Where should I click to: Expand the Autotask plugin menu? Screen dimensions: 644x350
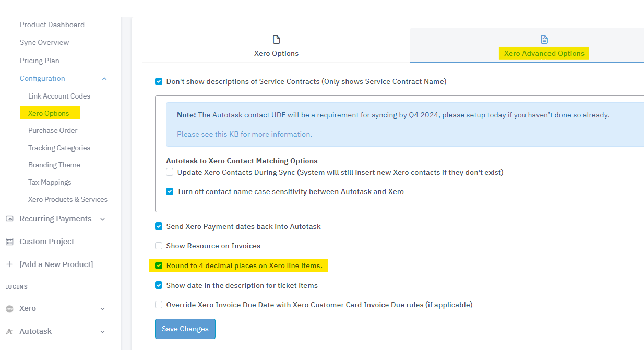tap(102, 331)
